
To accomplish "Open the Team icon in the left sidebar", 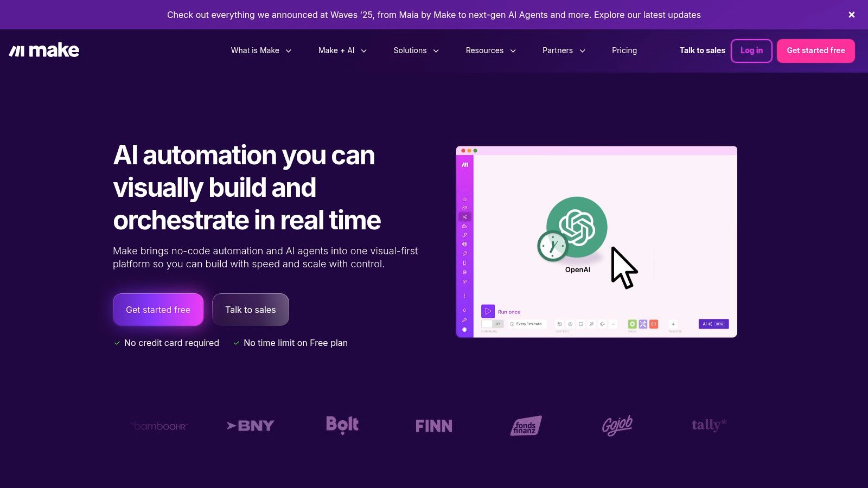I will (464, 207).
